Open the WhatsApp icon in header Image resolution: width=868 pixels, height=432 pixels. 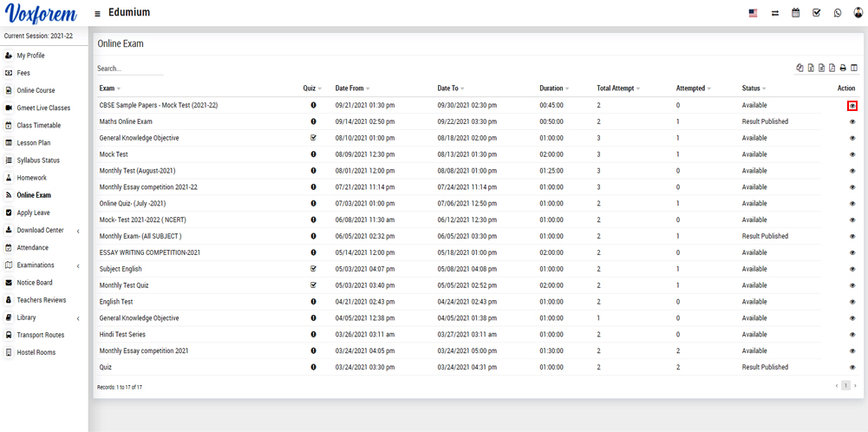click(x=837, y=13)
